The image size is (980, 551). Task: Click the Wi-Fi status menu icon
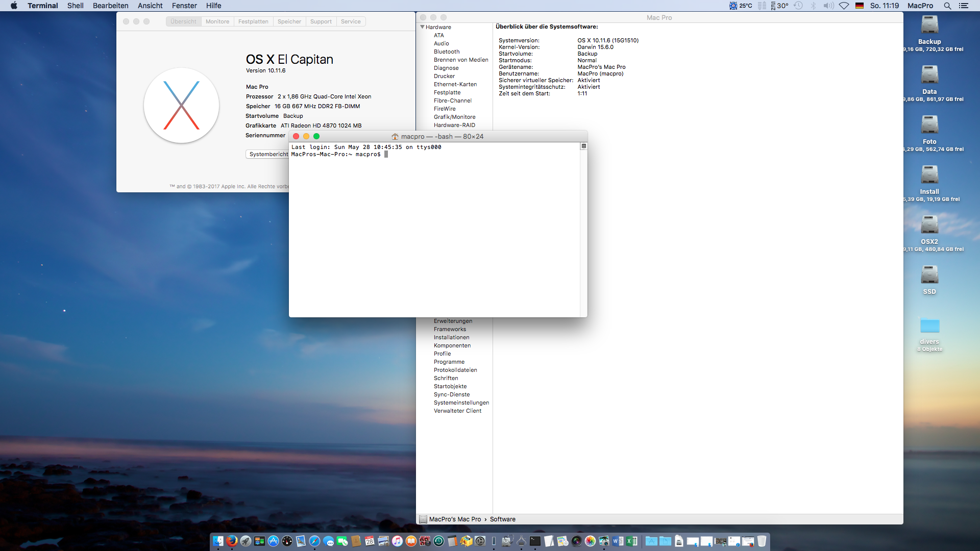point(844,6)
